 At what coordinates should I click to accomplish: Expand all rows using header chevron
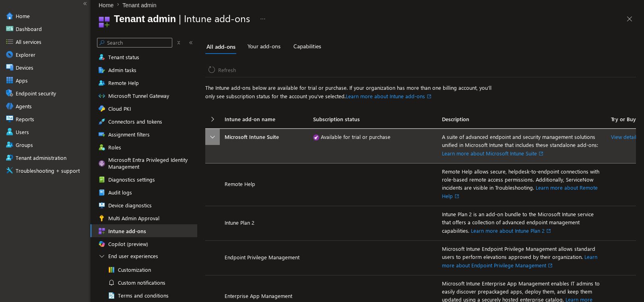click(x=213, y=119)
